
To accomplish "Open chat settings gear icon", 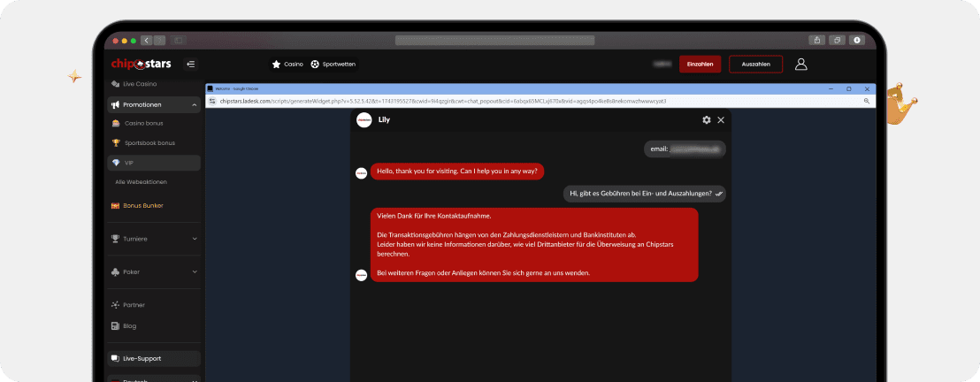I will click(706, 120).
